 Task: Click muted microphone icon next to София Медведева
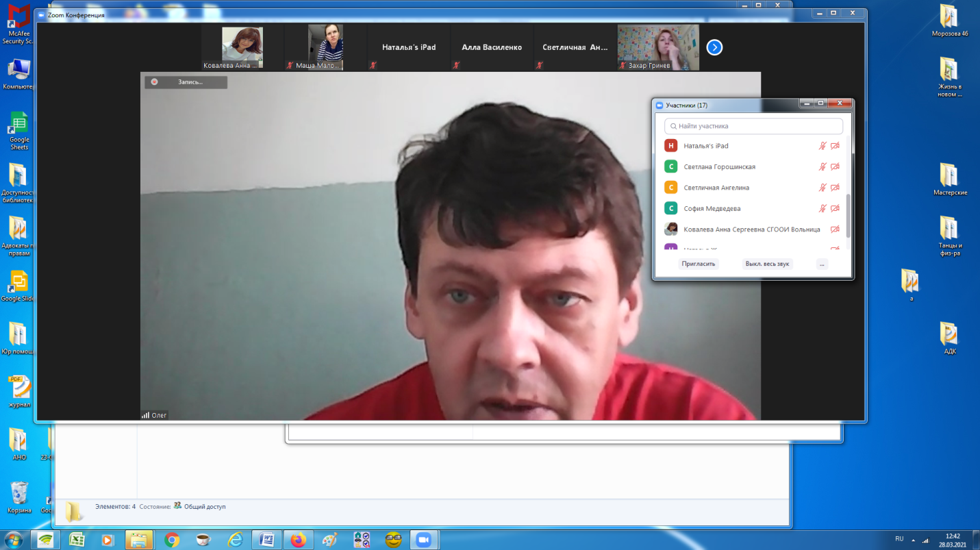click(x=822, y=208)
